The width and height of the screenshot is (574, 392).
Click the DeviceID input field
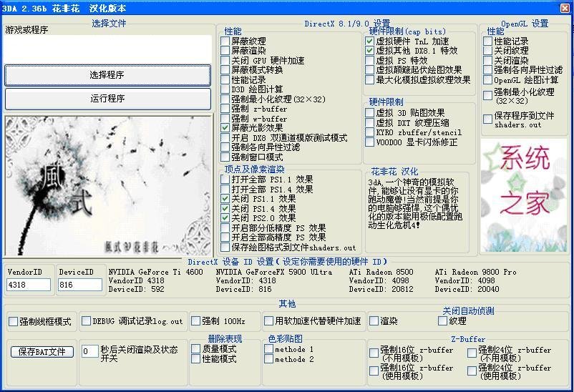[x=80, y=285]
